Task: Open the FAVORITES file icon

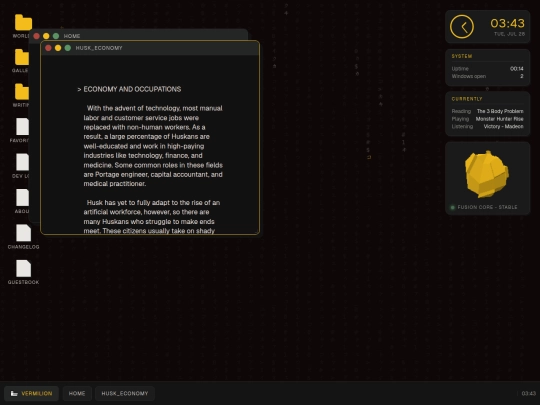Action: (x=22, y=127)
